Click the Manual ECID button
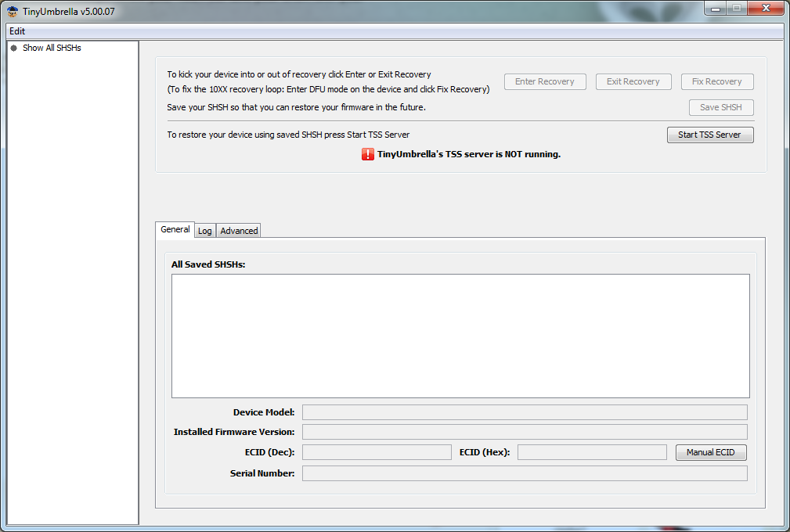This screenshot has height=532, width=790. tap(711, 452)
